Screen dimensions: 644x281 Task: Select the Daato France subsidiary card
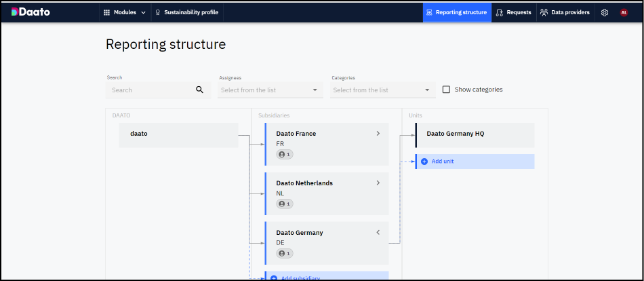[327, 144]
